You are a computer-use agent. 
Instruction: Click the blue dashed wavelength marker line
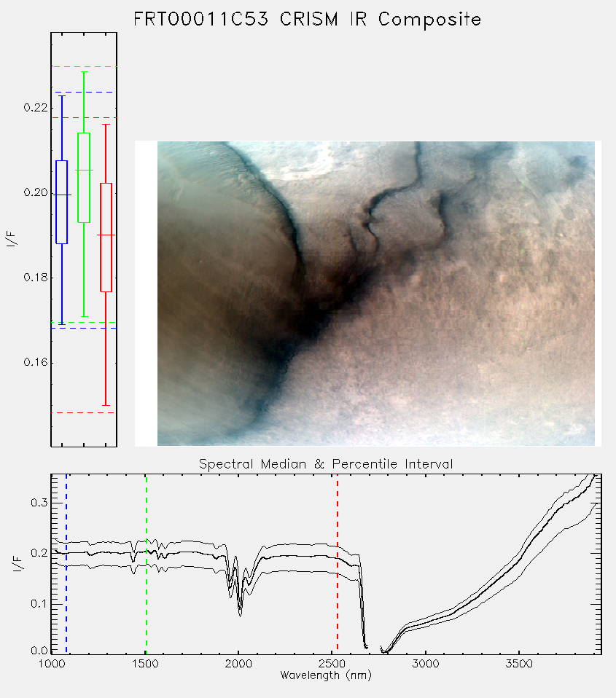pyautogui.click(x=66, y=564)
